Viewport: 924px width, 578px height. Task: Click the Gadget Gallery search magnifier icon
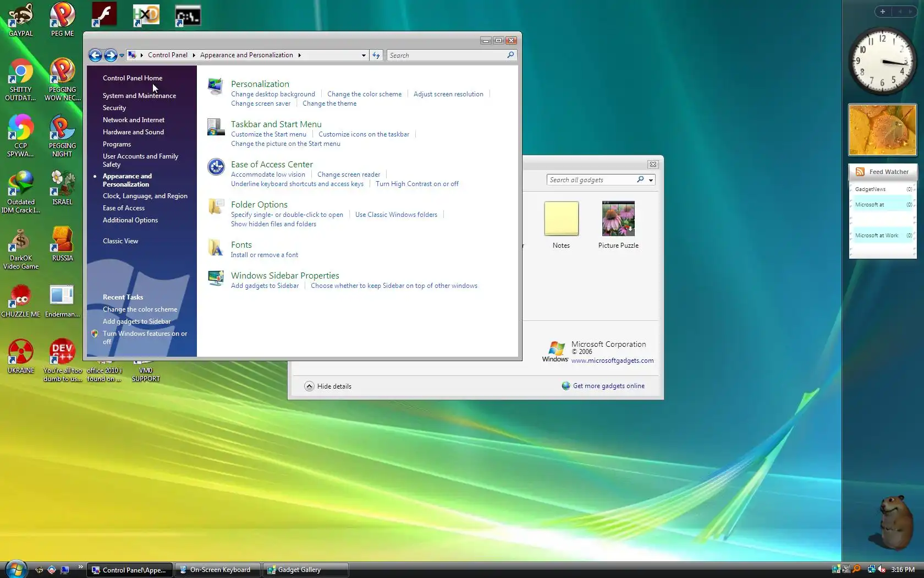click(x=640, y=179)
